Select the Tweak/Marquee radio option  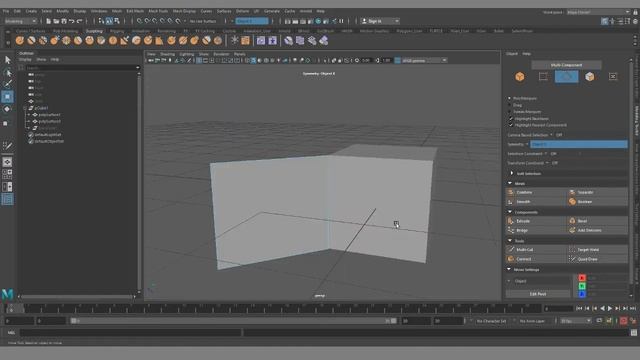click(x=509, y=111)
